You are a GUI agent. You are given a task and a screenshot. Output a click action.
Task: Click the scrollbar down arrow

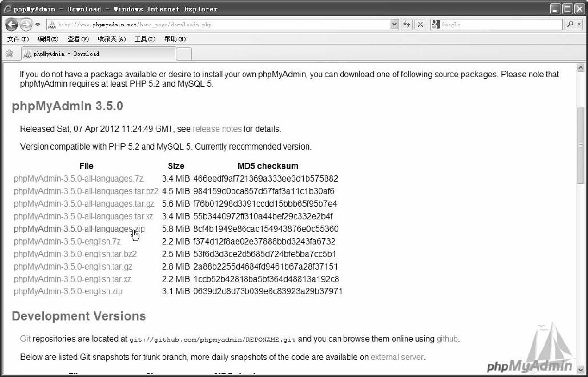point(581,369)
